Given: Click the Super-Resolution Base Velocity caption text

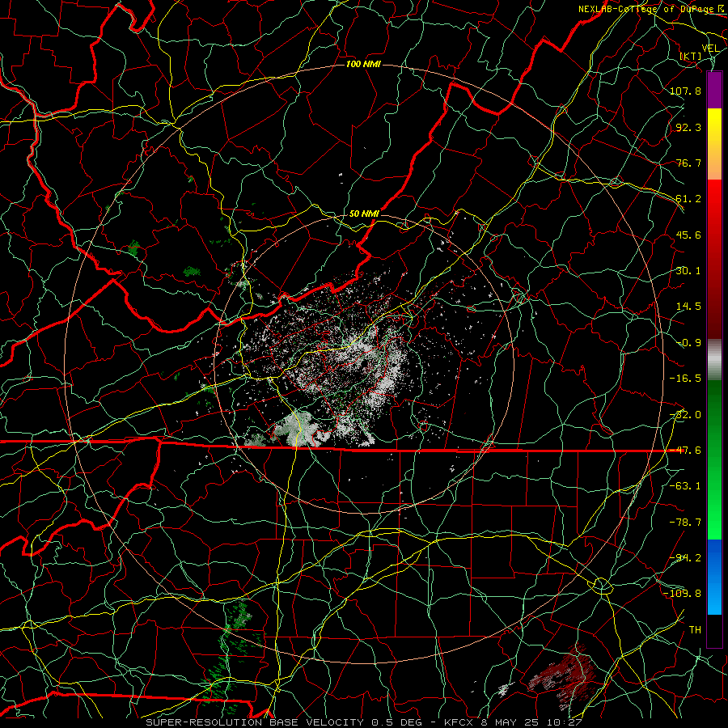Looking at the screenshot, I should pos(364,722).
